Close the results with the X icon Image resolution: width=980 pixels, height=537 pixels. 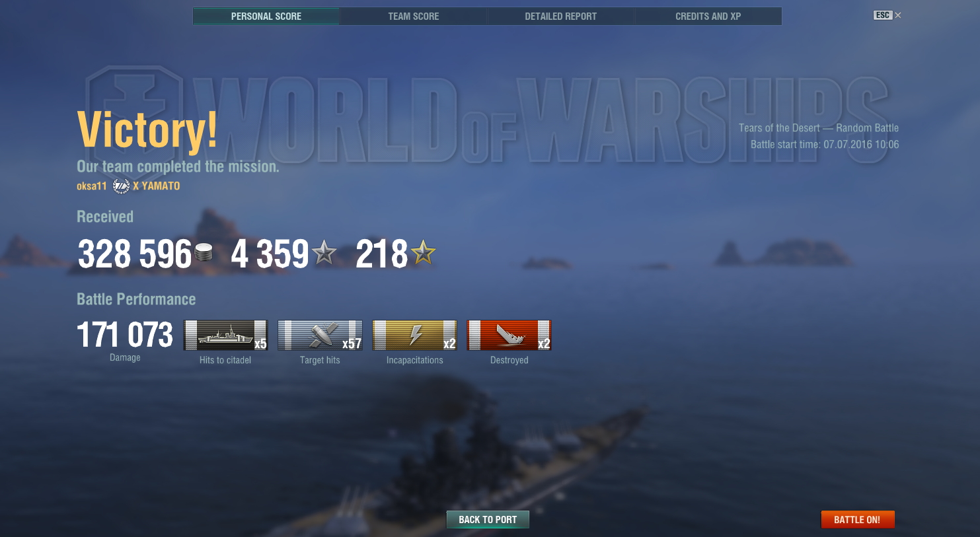897,15
